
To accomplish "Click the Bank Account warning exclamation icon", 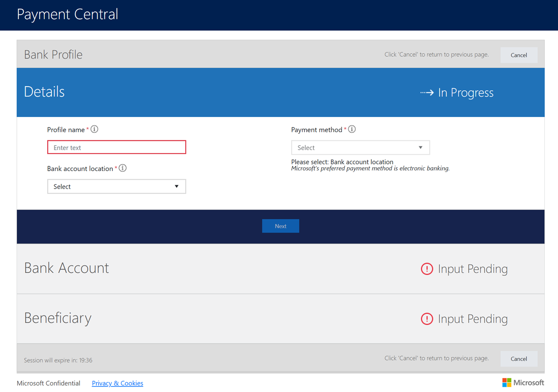I will click(x=427, y=269).
